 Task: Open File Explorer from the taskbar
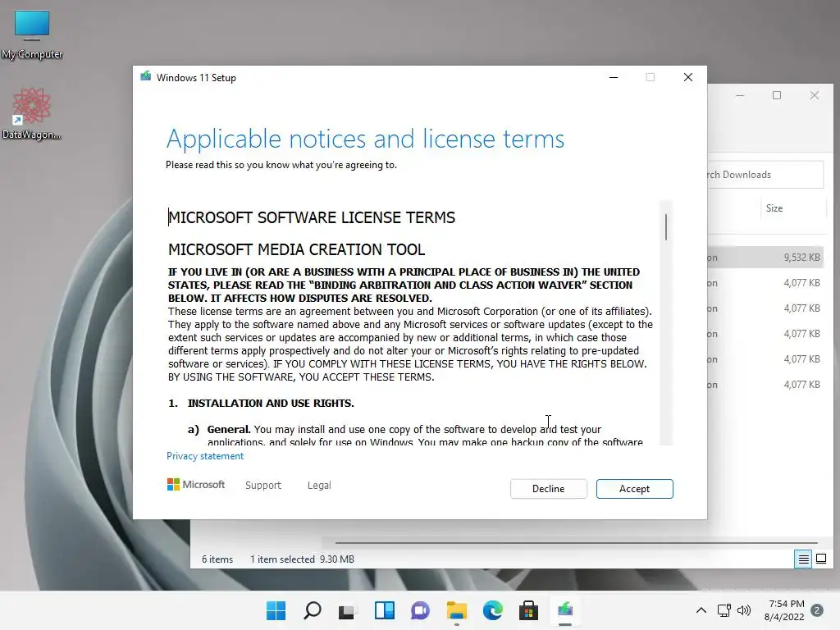pos(456,610)
